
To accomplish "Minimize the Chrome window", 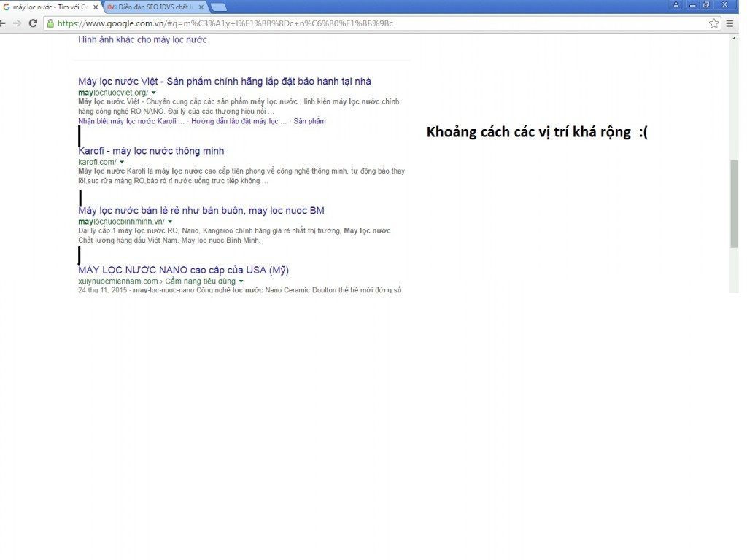I will 692,5.
